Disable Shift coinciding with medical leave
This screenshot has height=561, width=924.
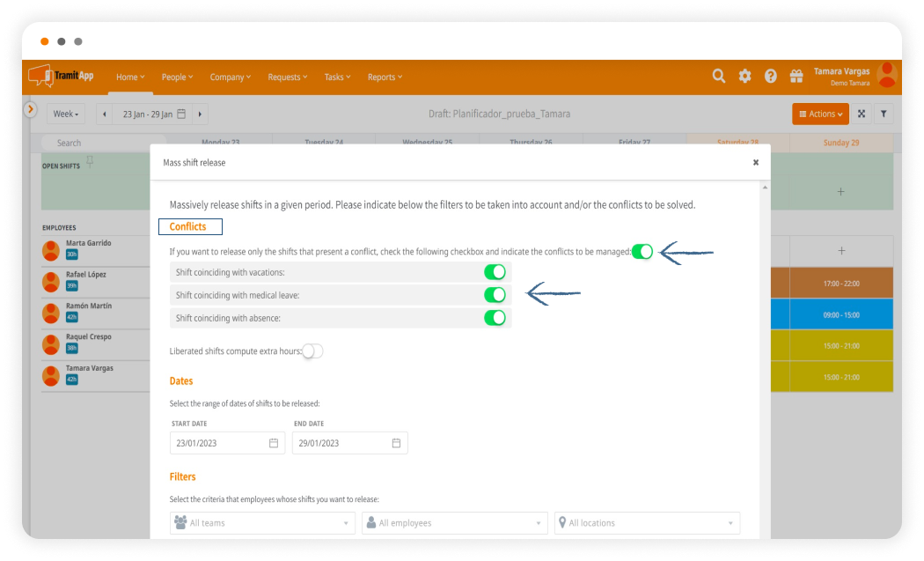pos(495,295)
